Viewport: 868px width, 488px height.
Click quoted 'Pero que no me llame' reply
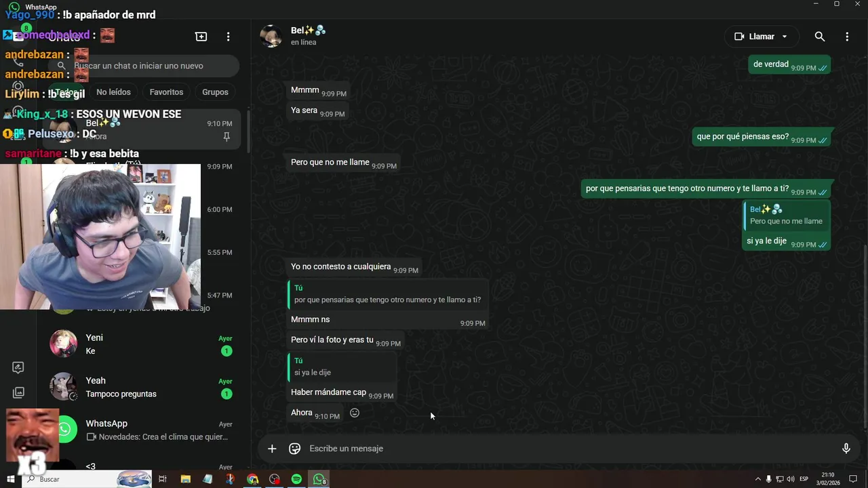click(x=786, y=216)
